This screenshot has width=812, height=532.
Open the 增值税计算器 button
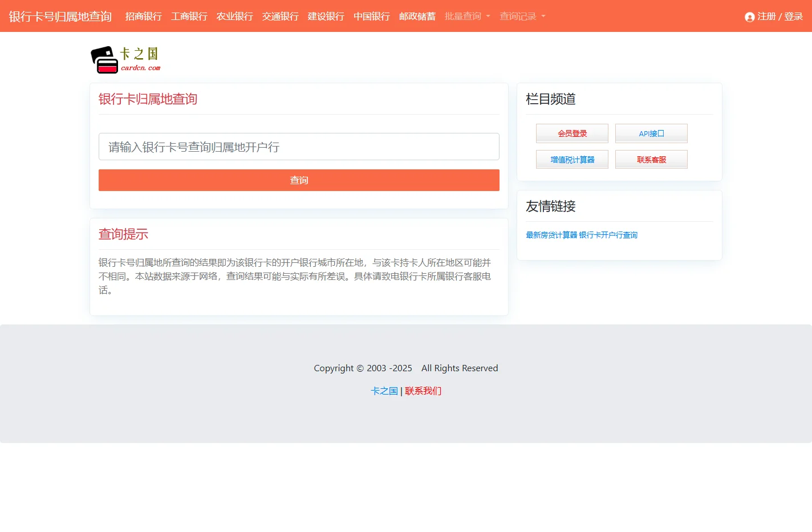click(x=572, y=160)
